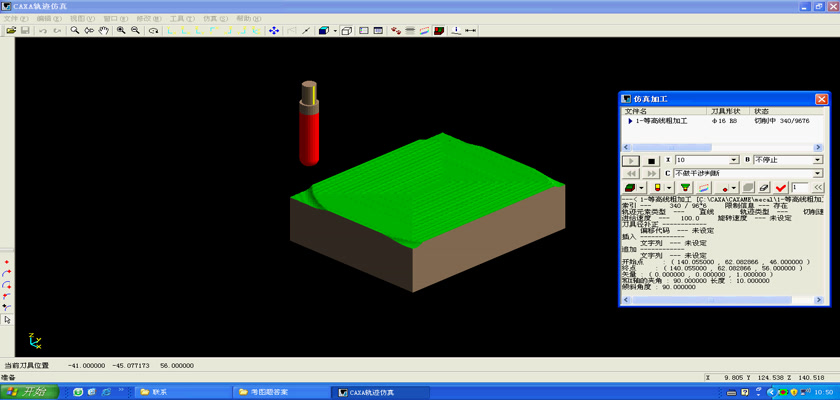Collapse dialog with the << button
The height and width of the screenshot is (400, 840).
[818, 187]
